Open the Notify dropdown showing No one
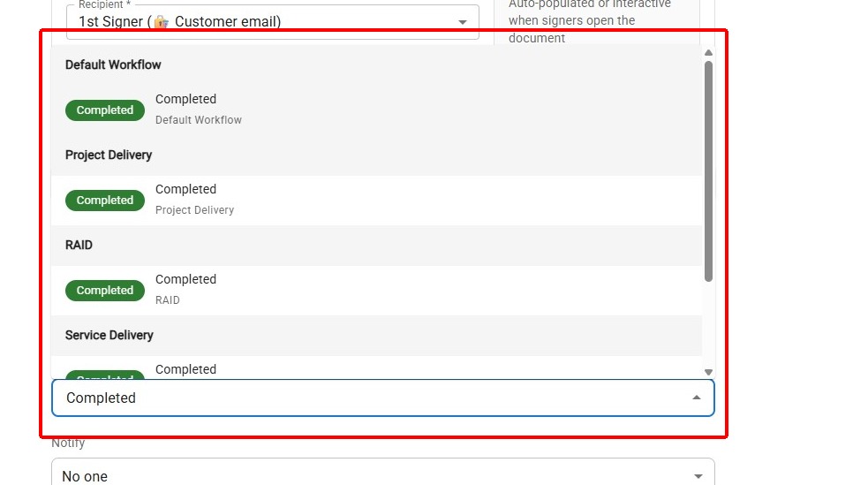The height and width of the screenshot is (485, 868). point(382,475)
